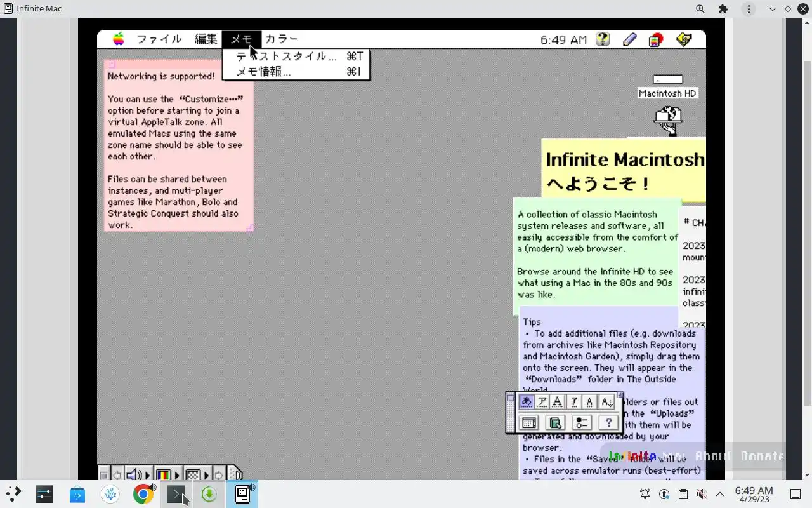Open the green download app taskbar icon
This screenshot has height=508, width=812.
point(209,493)
